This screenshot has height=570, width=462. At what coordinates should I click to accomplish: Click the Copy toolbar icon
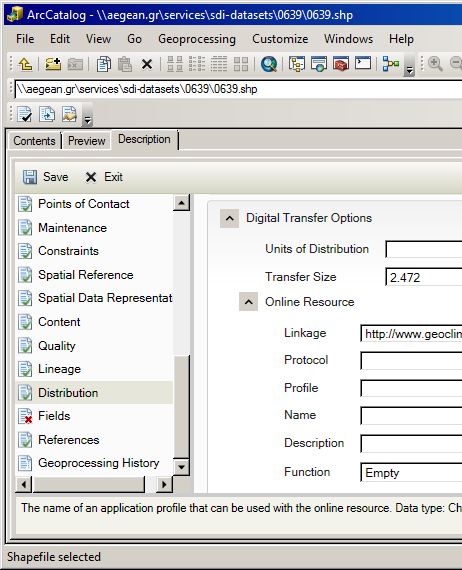point(104,64)
